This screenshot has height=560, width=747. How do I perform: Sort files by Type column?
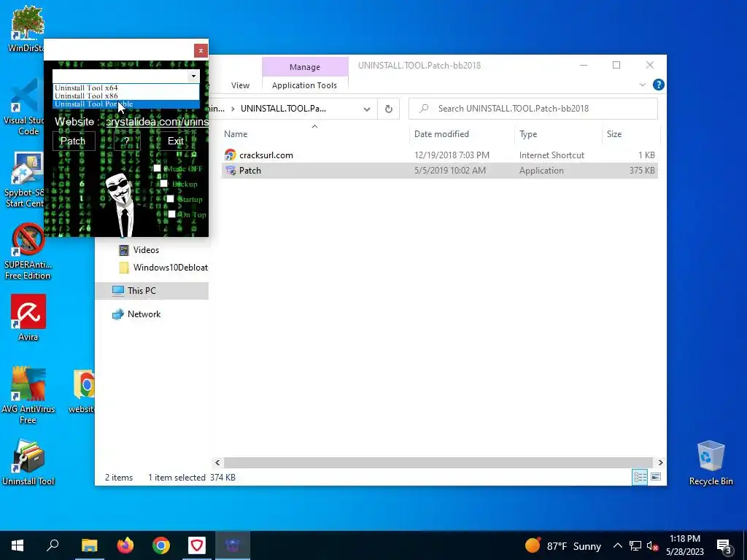(x=528, y=134)
